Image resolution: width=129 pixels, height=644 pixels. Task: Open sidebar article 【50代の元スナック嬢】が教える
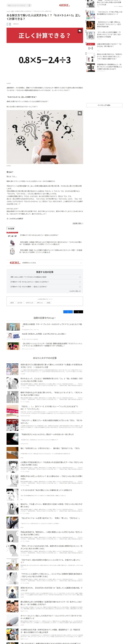109,24
